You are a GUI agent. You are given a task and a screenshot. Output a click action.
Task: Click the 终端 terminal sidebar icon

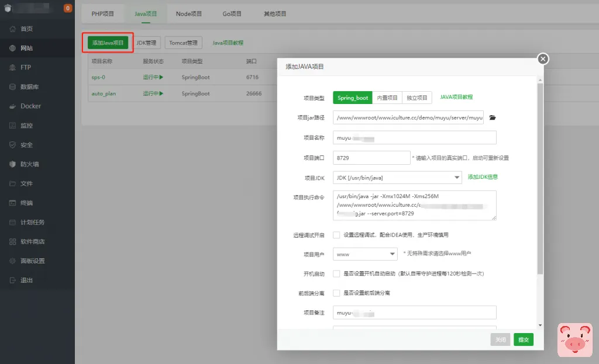(x=13, y=203)
